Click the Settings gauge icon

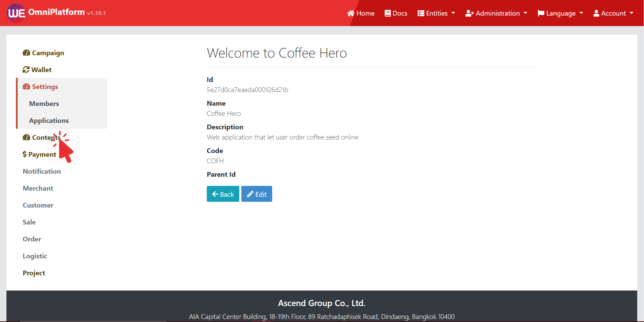click(26, 87)
